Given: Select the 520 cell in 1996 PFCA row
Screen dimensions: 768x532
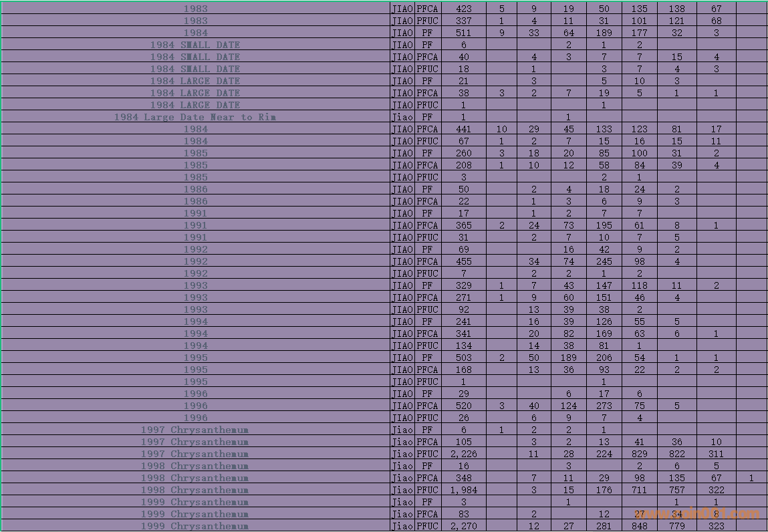Looking at the screenshot, I should pyautogui.click(x=463, y=406).
